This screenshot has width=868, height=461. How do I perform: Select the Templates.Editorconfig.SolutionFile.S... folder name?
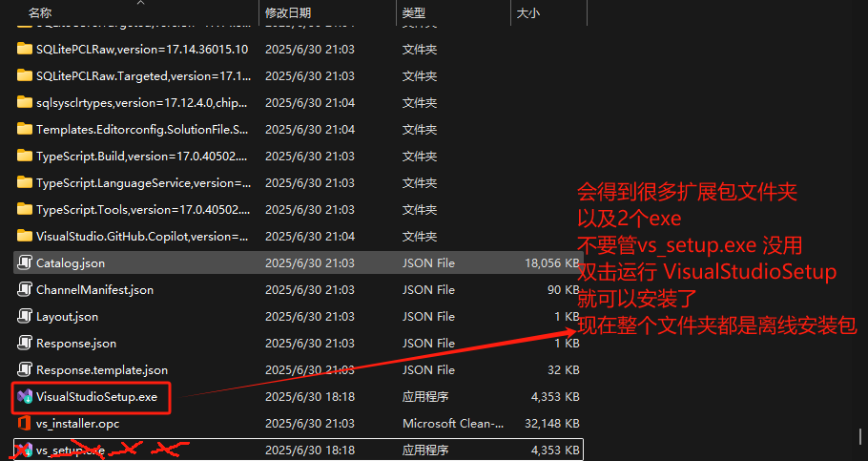point(142,129)
